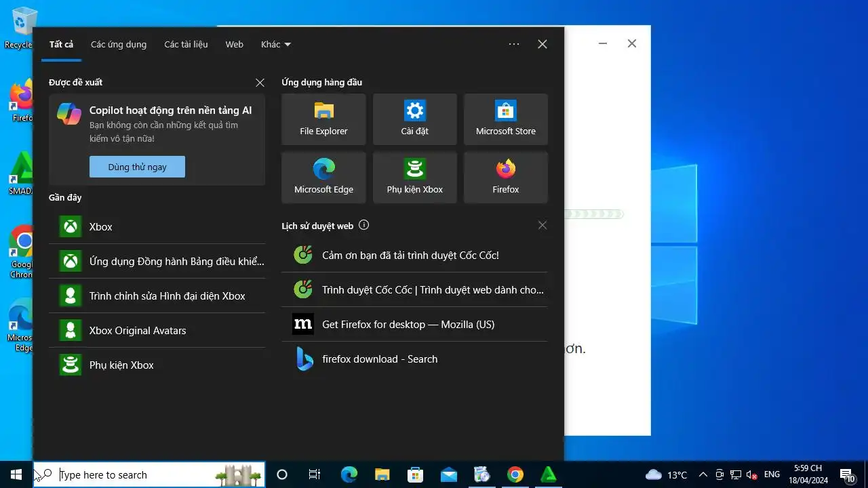The image size is (868, 488).
Task: Expand the Khác dropdown
Action: click(x=275, y=44)
